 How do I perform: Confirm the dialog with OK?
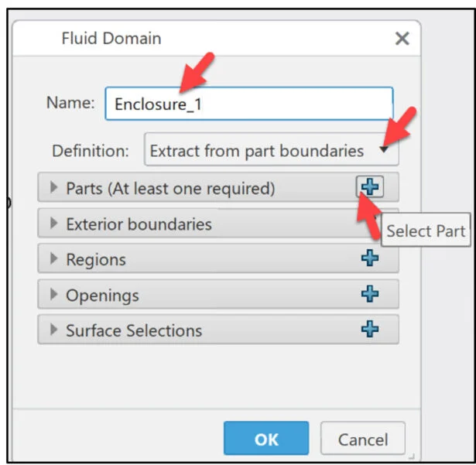click(x=265, y=439)
